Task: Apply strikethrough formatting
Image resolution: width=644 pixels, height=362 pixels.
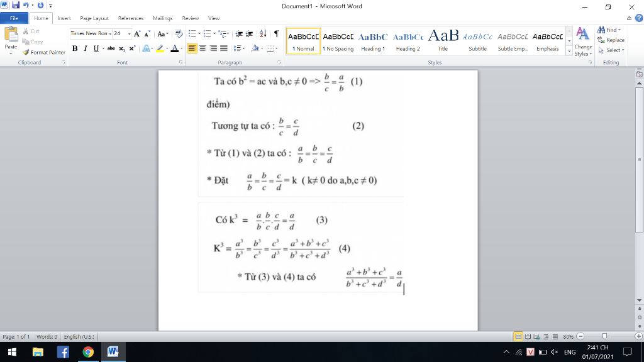Action: (111, 48)
